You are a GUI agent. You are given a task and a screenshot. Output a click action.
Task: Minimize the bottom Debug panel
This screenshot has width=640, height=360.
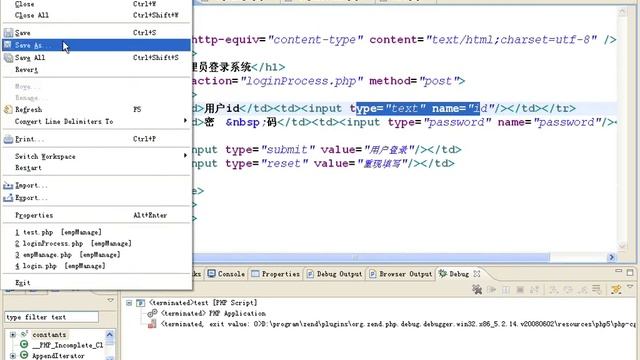(x=619, y=271)
